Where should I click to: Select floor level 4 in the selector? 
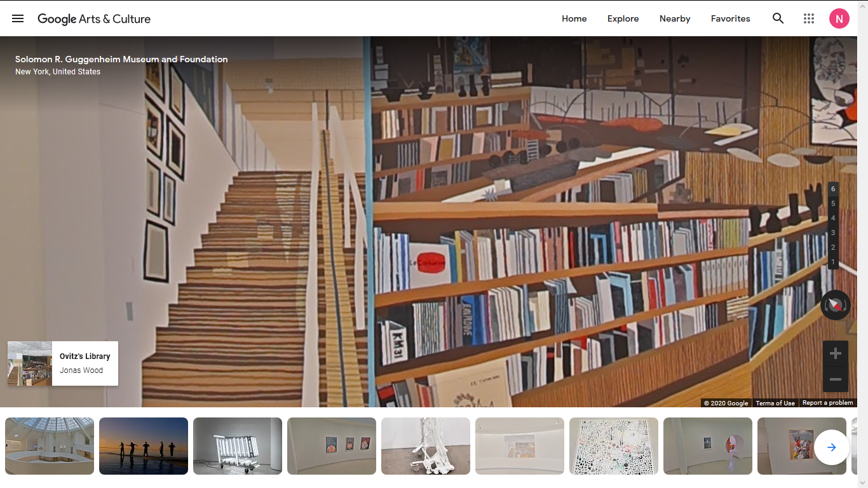[x=833, y=218]
